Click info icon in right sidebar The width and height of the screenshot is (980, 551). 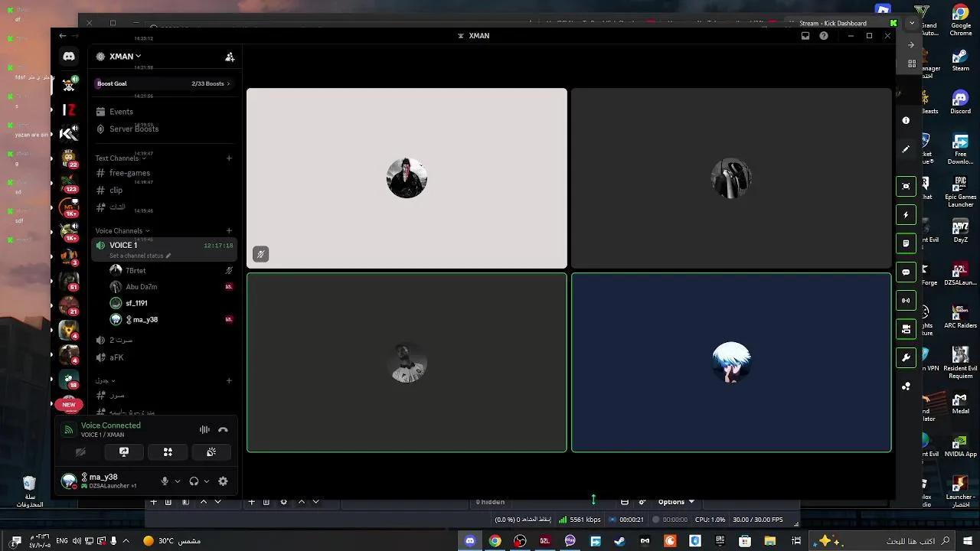pyautogui.click(x=906, y=120)
